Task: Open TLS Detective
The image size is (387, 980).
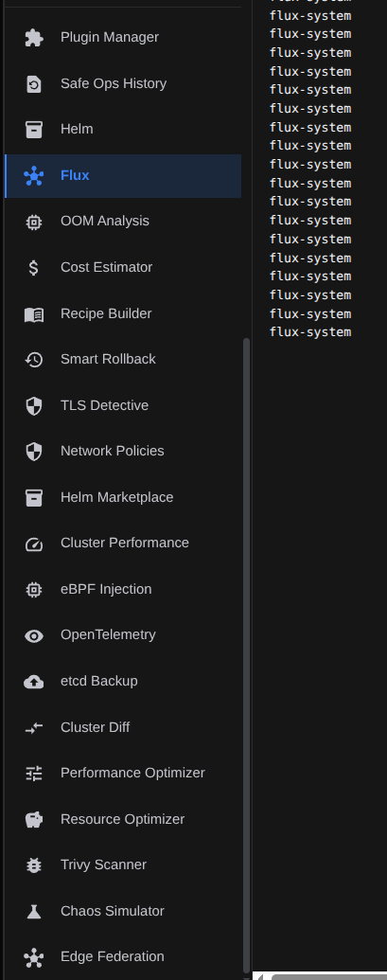Action: tap(123, 405)
